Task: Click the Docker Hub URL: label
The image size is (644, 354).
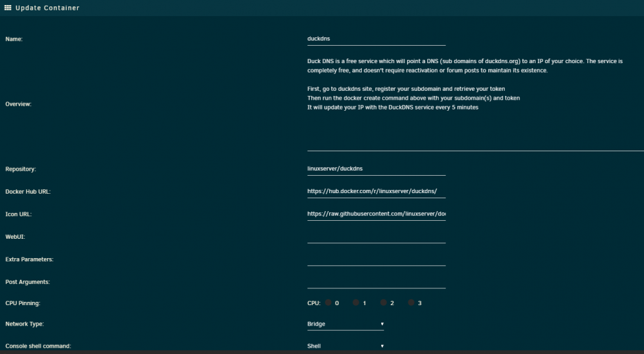Action: [28, 192]
